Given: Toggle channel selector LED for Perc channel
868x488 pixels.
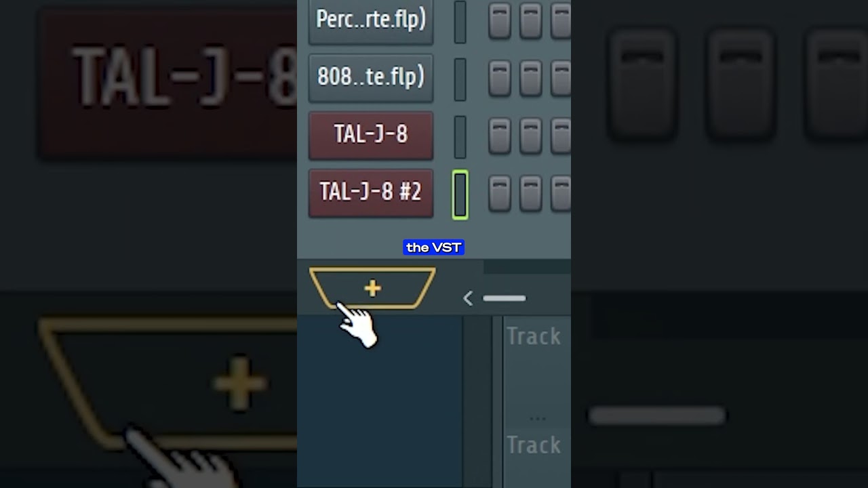Looking at the screenshot, I should 460,21.
